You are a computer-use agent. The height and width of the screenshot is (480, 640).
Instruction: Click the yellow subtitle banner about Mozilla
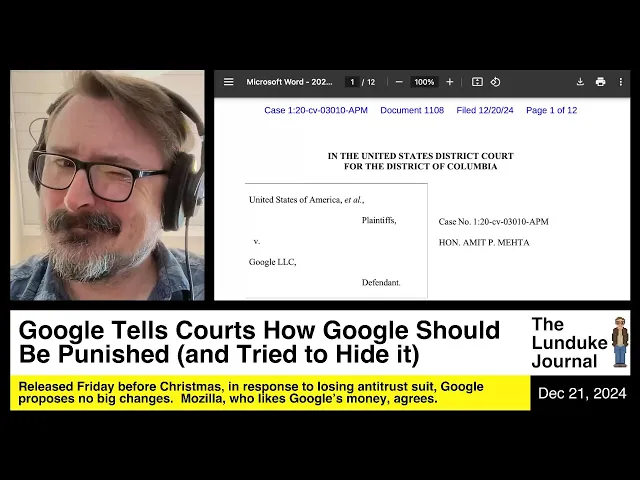tap(270, 393)
